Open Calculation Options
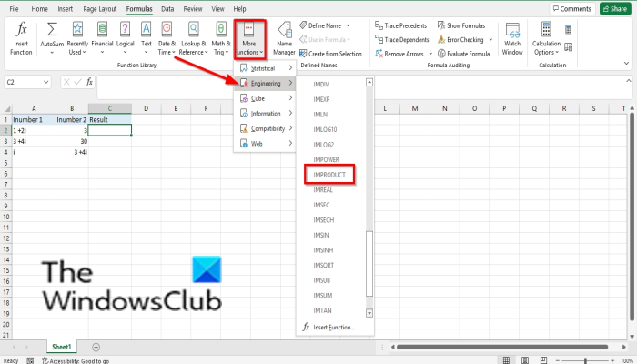 click(x=546, y=38)
